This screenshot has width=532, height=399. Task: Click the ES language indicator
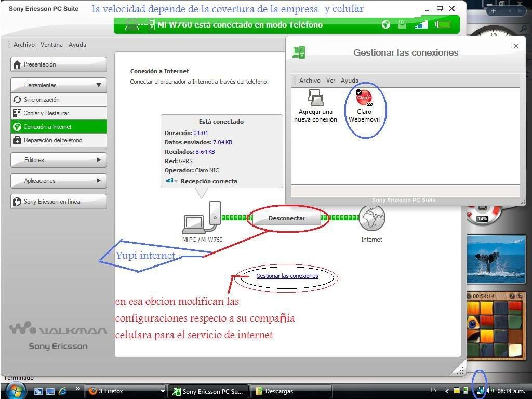click(x=433, y=390)
